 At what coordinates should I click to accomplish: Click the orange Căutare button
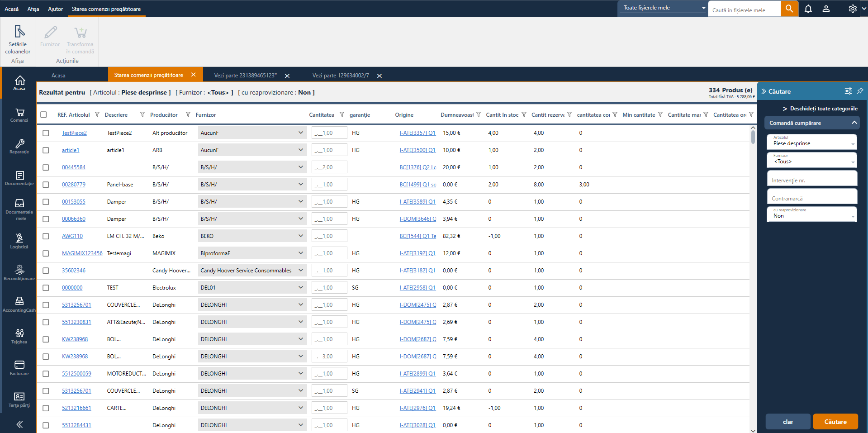835,422
